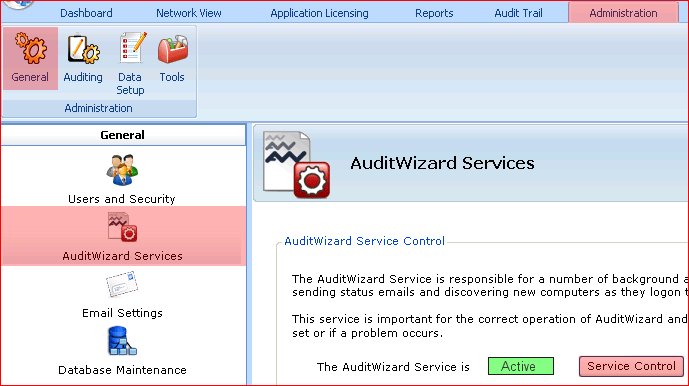Select the Administration tab
689x386 pixels.
[623, 13]
